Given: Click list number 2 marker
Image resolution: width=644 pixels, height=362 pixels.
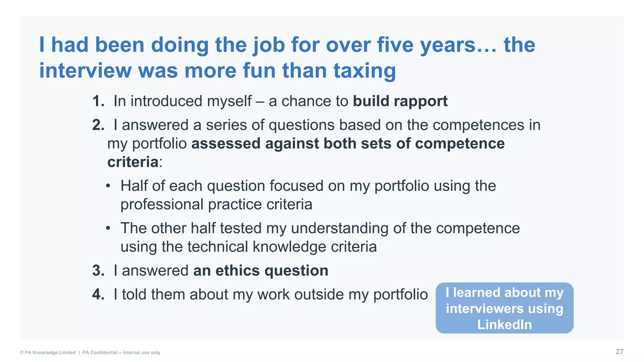Looking at the screenshot, I should click(x=98, y=125).
